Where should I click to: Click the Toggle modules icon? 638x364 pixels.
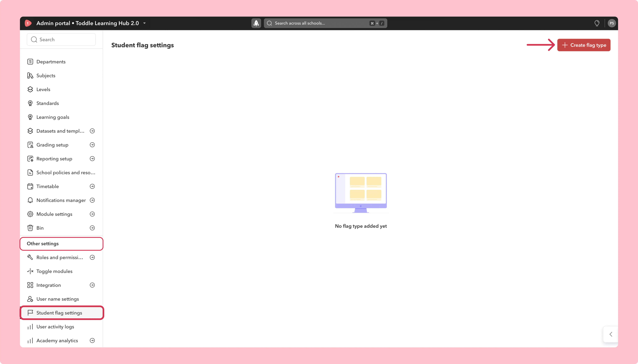tap(30, 271)
